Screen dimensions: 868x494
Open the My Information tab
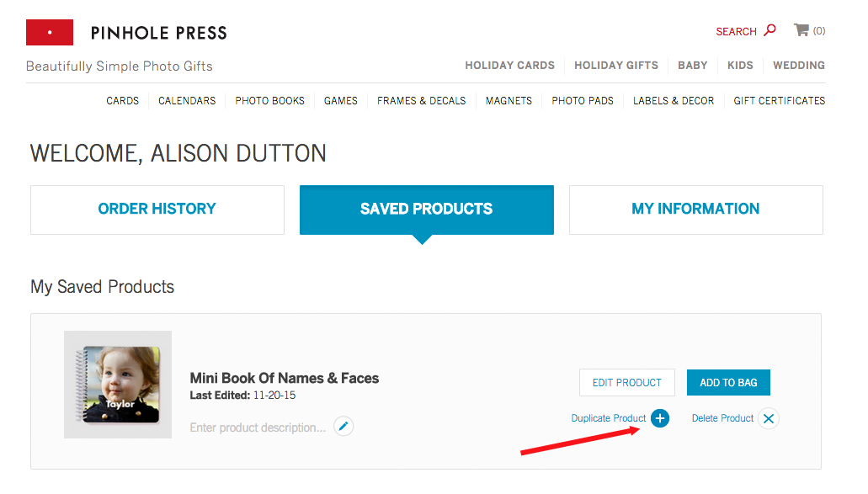point(695,209)
